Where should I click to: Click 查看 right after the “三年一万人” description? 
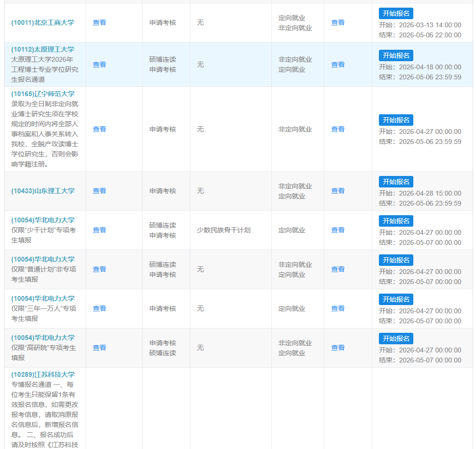[x=100, y=308]
